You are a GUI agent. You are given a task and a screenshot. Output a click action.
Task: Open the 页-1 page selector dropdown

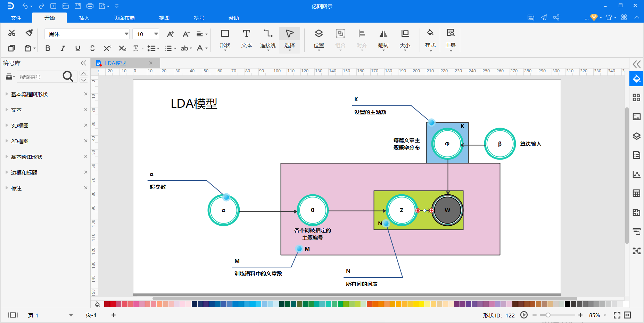coord(71,315)
